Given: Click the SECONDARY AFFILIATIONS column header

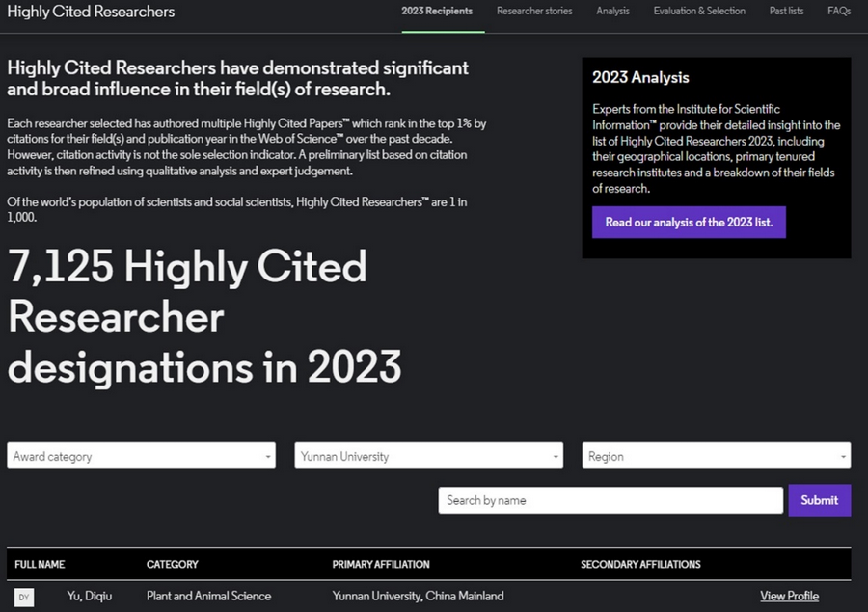Looking at the screenshot, I should (640, 565).
